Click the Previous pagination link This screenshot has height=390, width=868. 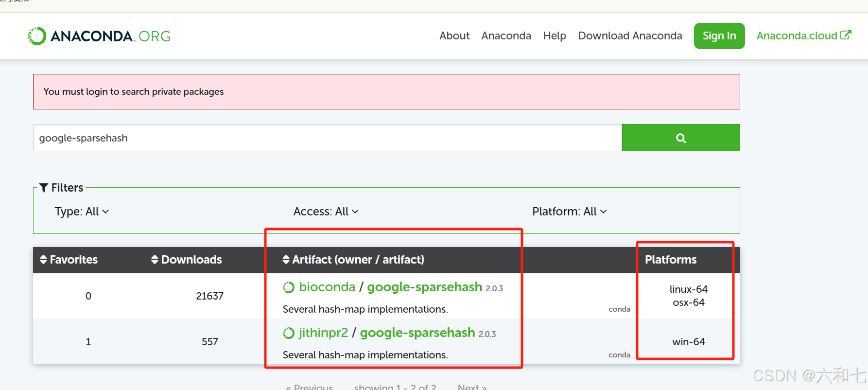(310, 387)
